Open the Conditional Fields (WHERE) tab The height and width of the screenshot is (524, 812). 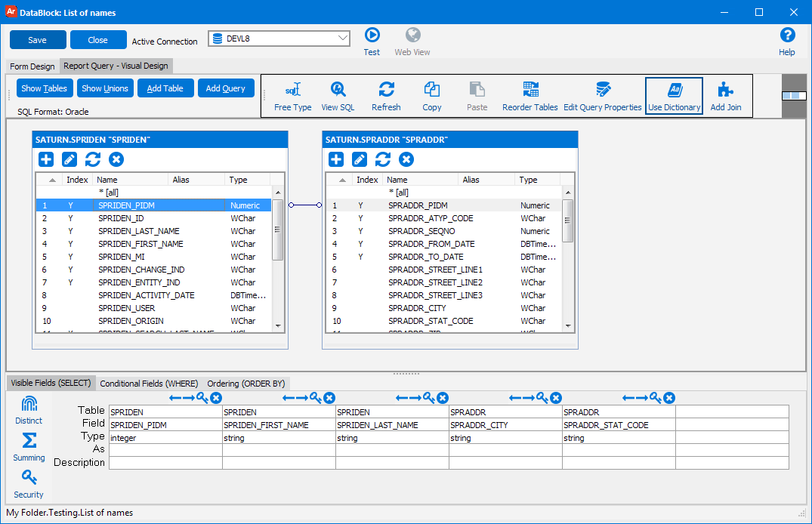click(149, 383)
